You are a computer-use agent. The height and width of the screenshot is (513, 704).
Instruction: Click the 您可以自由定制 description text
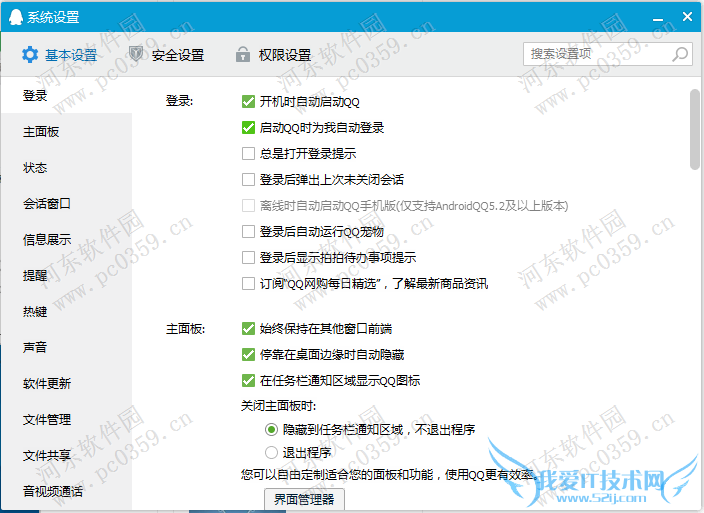pos(390,475)
